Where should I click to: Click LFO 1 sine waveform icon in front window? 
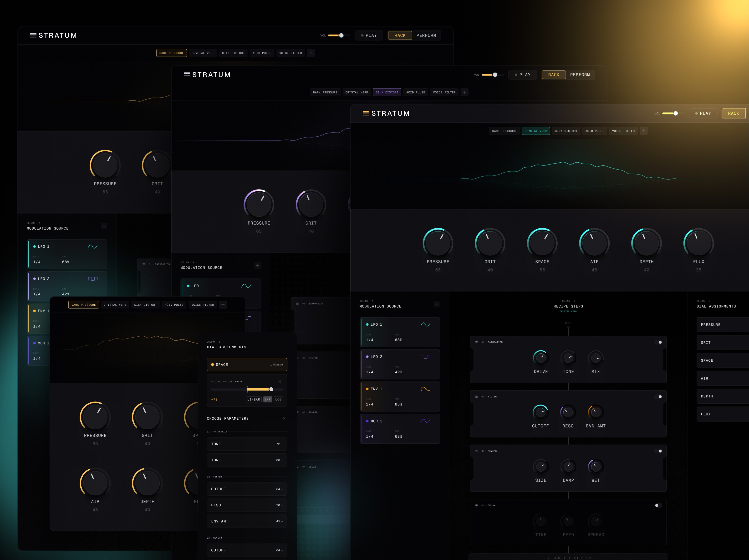(425, 324)
